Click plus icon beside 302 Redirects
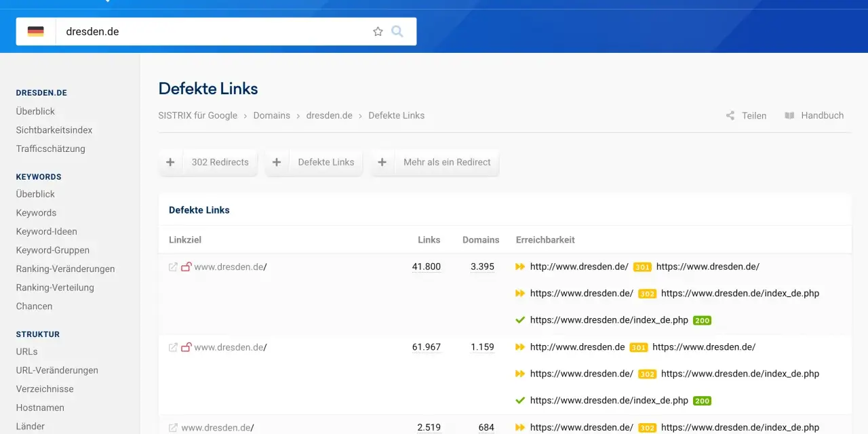Viewport: 868px width, 434px height. (170, 162)
